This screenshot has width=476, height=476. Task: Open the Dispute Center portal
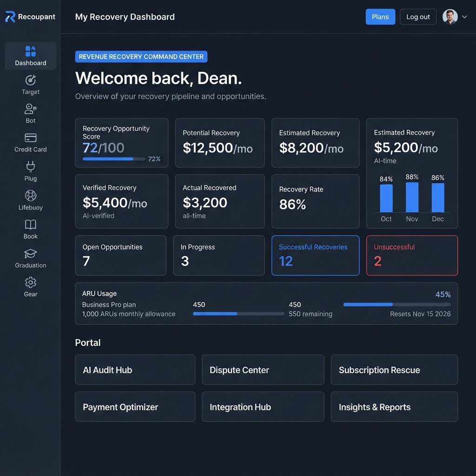click(x=263, y=370)
